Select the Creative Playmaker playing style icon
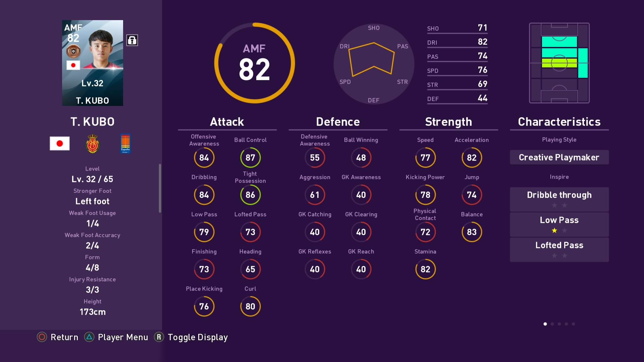The image size is (644, 362). click(x=558, y=157)
